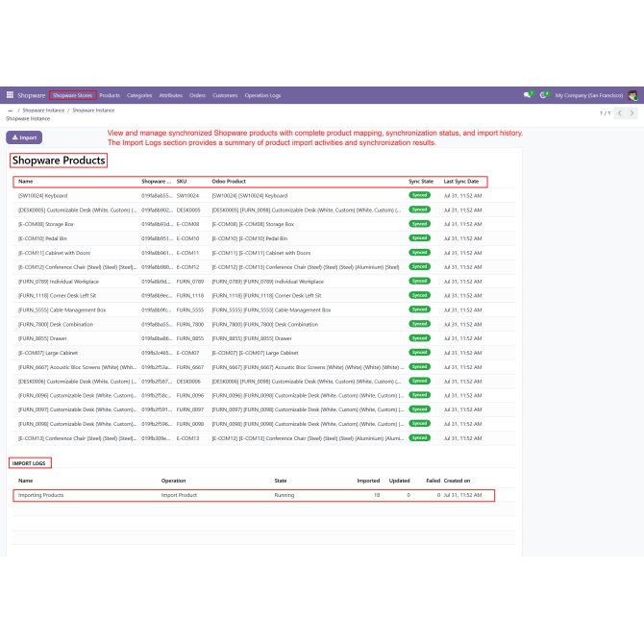Click the Synced badge on the Drawer row
The width and height of the screenshot is (644, 644).
(x=419, y=338)
